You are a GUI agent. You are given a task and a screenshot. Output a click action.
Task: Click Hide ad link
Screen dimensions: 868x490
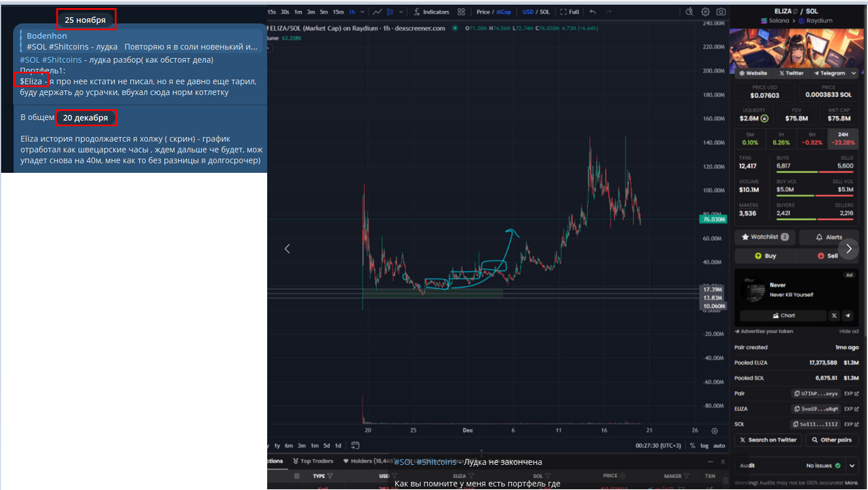coord(849,331)
